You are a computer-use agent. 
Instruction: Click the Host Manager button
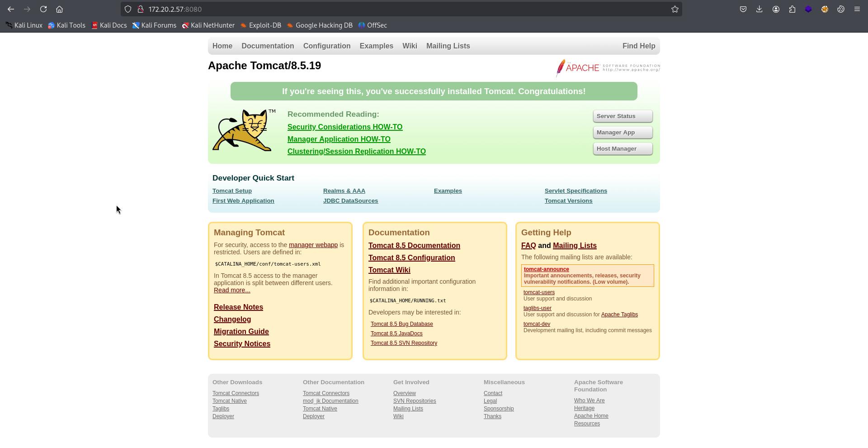click(x=623, y=149)
